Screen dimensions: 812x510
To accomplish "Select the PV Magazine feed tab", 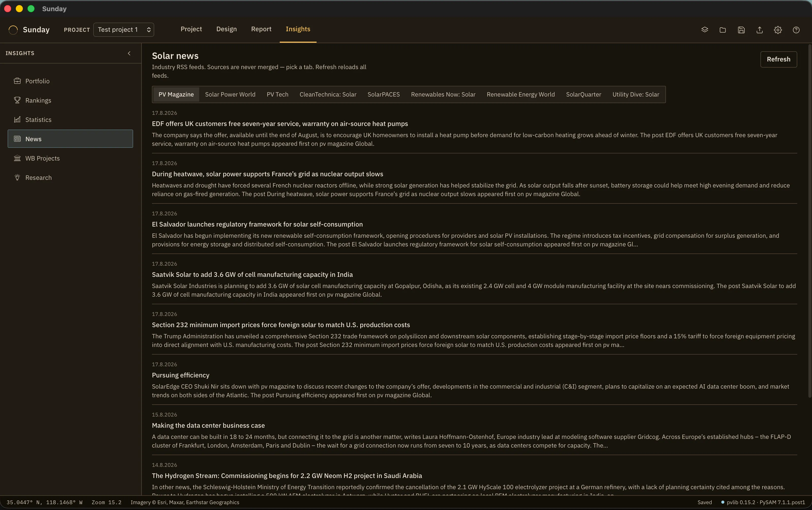I will click(x=176, y=94).
